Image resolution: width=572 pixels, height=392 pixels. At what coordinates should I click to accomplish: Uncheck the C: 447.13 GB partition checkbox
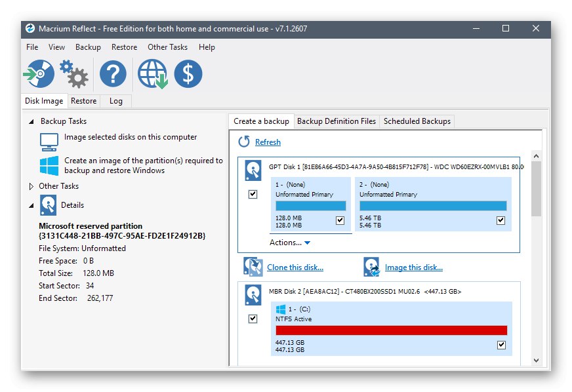tap(502, 345)
